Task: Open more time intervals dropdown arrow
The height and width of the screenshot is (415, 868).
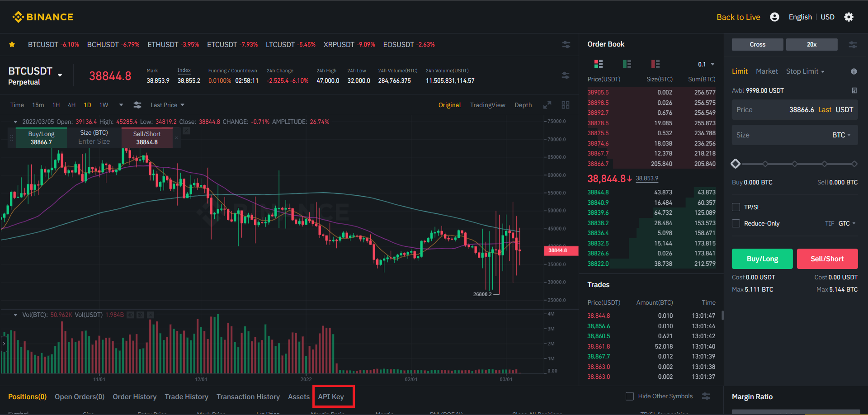Action: click(x=121, y=105)
